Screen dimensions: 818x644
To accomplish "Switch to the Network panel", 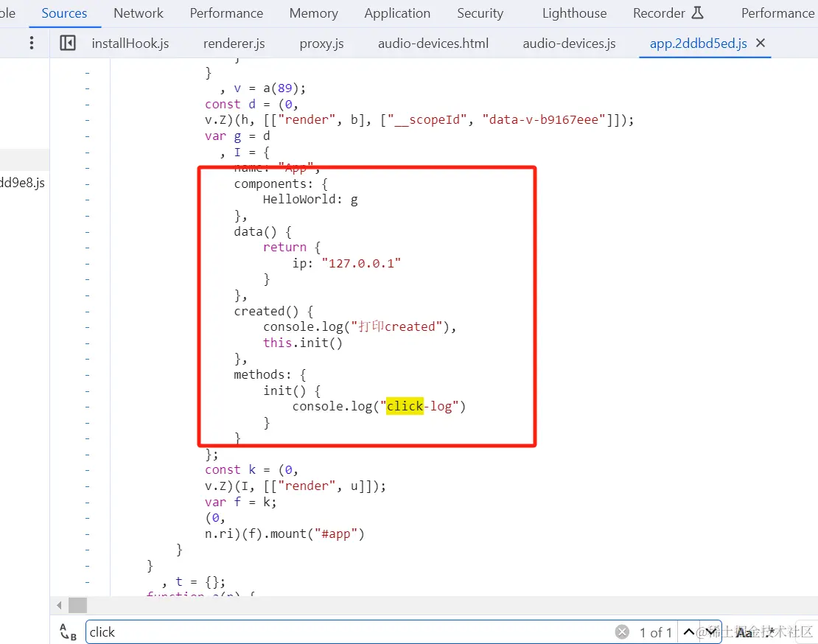I will [139, 13].
